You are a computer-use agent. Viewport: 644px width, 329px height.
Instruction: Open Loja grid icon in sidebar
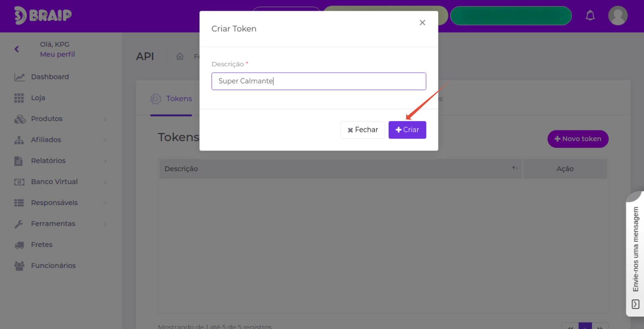(19, 98)
